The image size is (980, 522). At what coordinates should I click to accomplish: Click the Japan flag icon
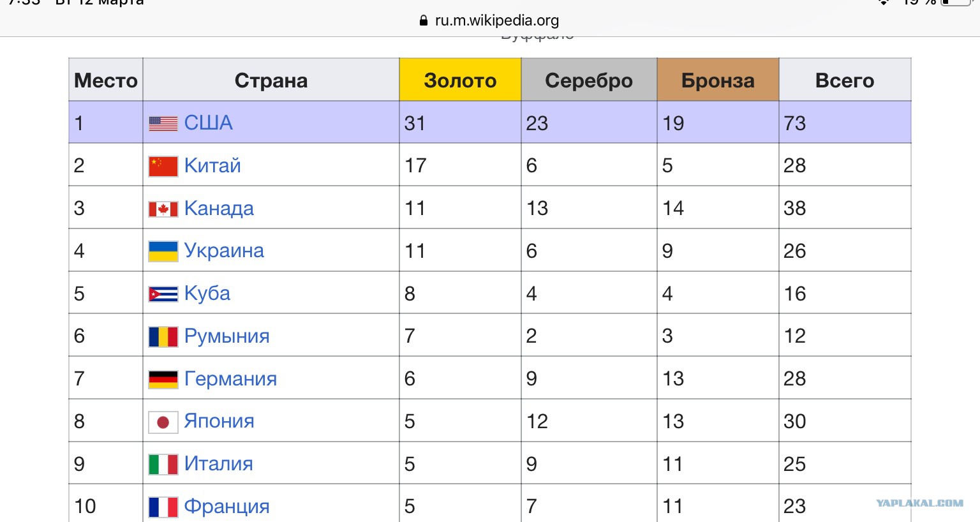(163, 422)
